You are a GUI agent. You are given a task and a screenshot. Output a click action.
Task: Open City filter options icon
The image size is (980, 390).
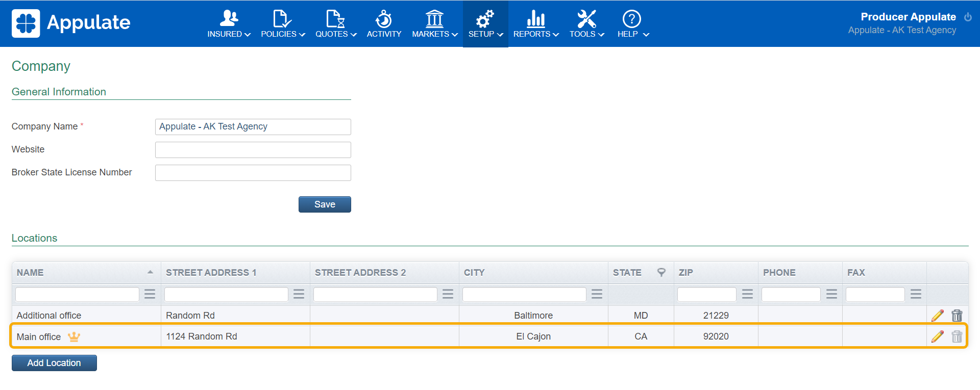[597, 294]
